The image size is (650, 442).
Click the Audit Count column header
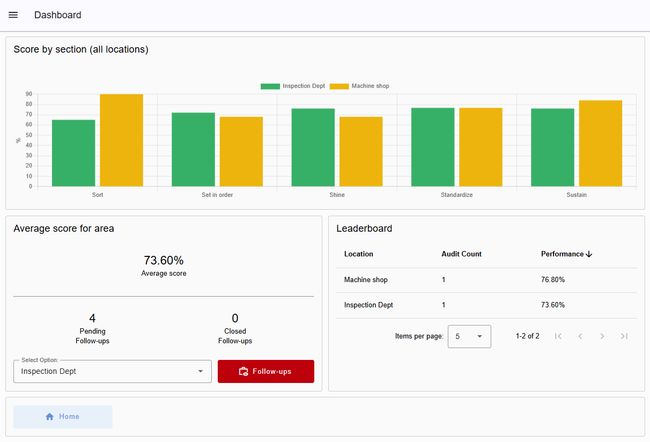pos(461,254)
